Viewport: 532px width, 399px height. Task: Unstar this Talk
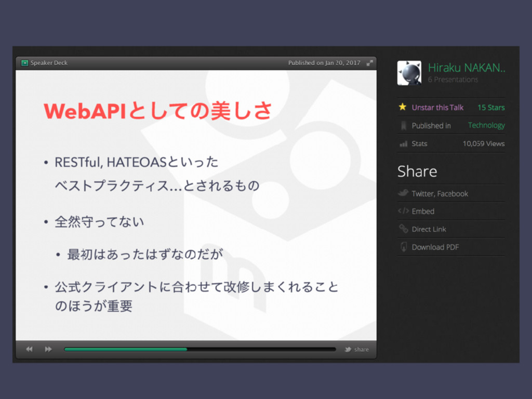coord(437,108)
